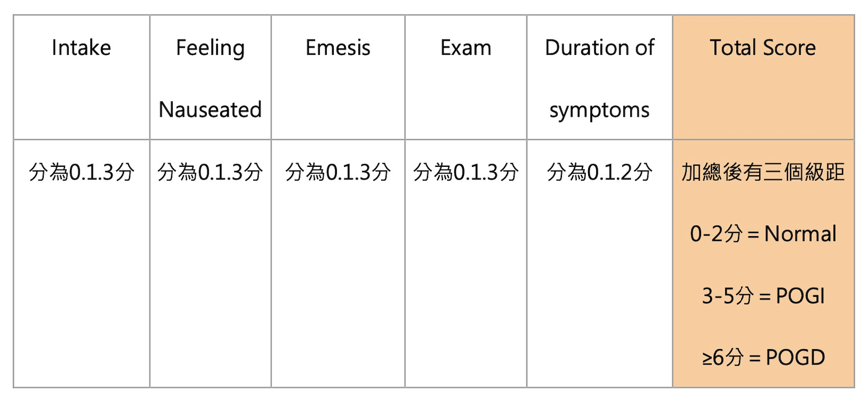Select the 3-5分 = POGI line

click(763, 296)
